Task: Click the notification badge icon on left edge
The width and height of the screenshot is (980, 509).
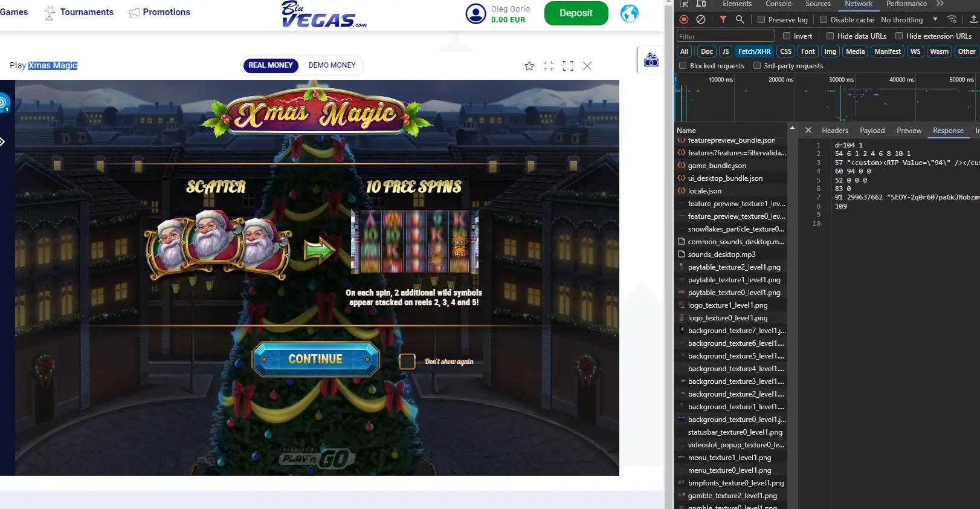Action: click(4, 103)
